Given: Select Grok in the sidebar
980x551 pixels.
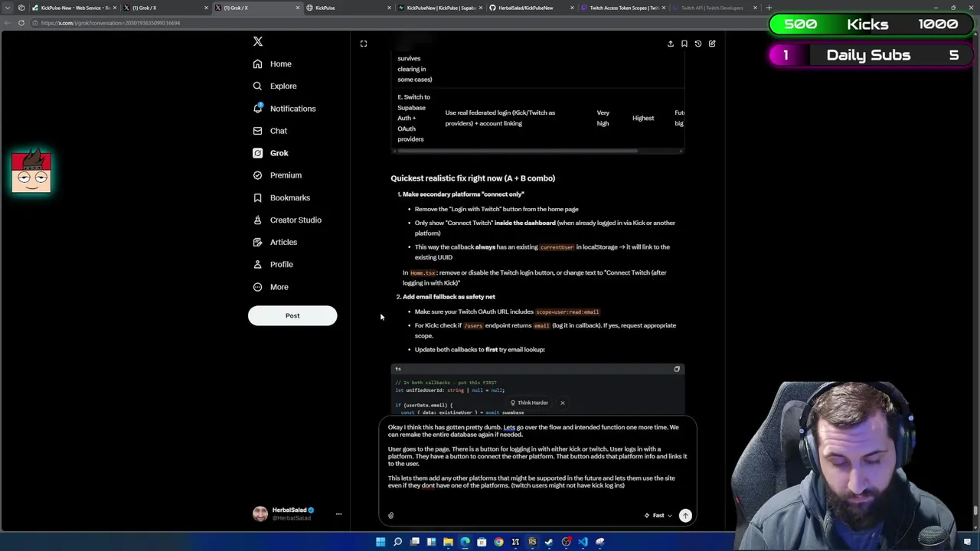Looking at the screenshot, I should (x=270, y=153).
